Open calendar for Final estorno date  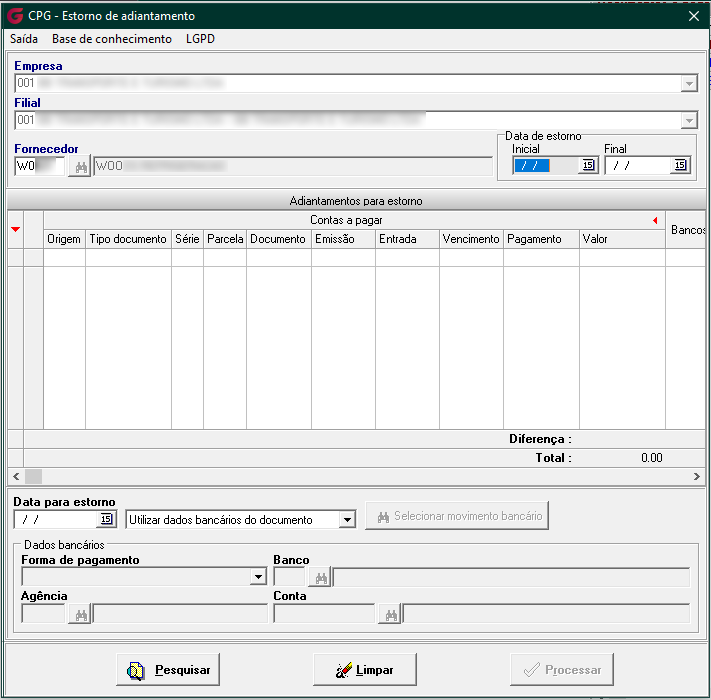pos(680,165)
